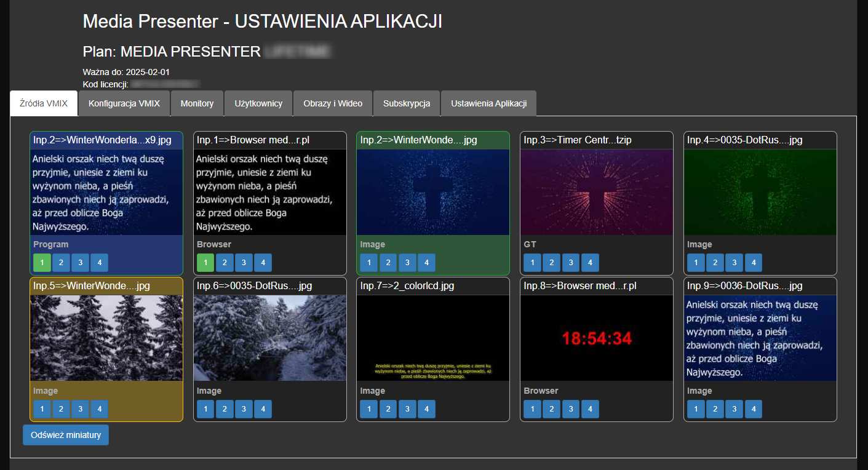Click the Odśwież miniatury button
Image resolution: width=868 pixels, height=470 pixels.
(66, 435)
